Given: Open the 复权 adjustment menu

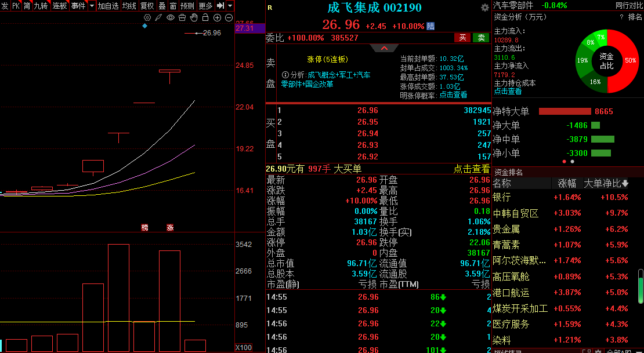Looking at the screenshot, I should tap(147, 6).
